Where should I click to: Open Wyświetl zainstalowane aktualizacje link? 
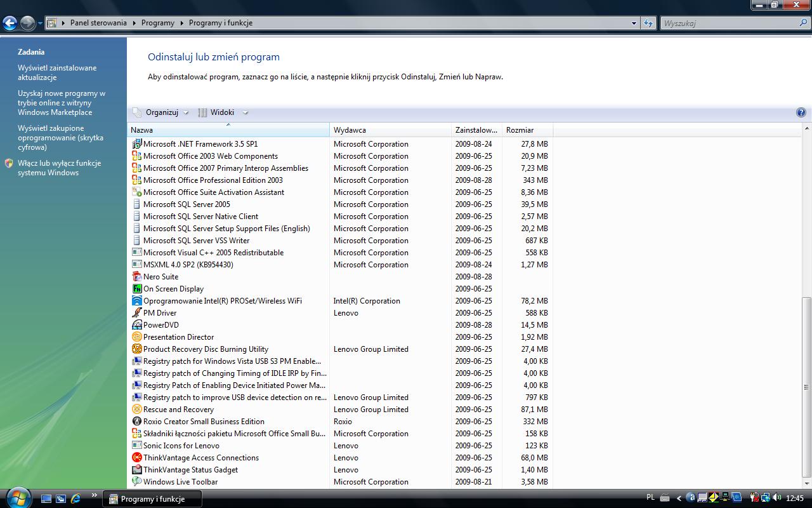click(57, 72)
